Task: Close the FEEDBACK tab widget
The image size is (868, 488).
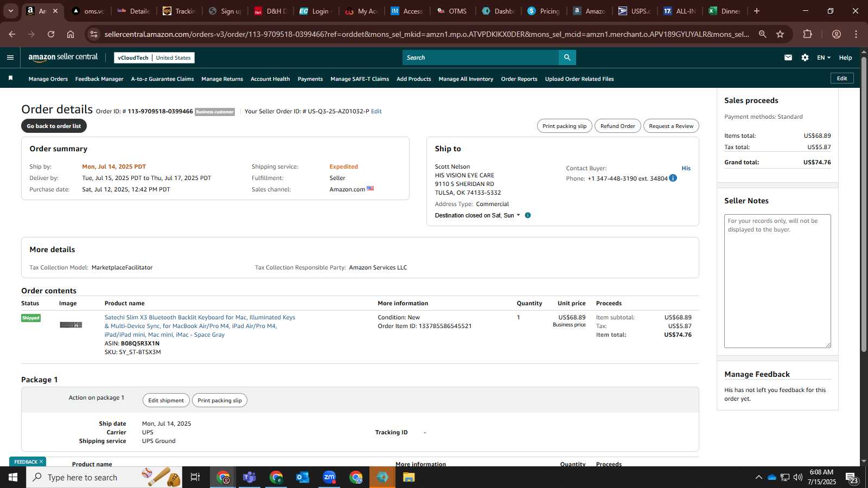Action: [x=41, y=461]
